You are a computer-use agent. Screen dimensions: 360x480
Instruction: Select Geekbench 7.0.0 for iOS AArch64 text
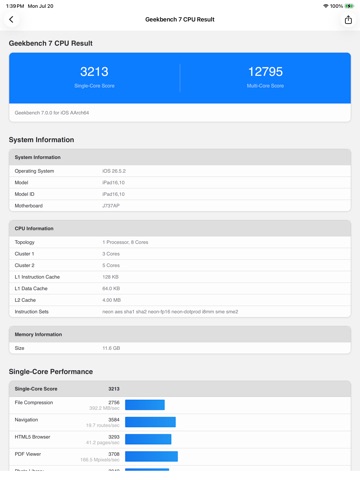pyautogui.click(x=52, y=113)
